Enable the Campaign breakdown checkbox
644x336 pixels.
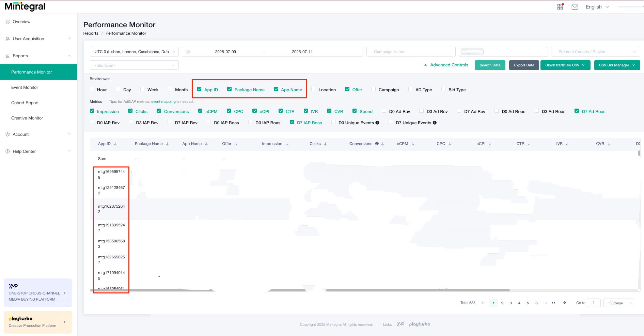tap(373, 89)
